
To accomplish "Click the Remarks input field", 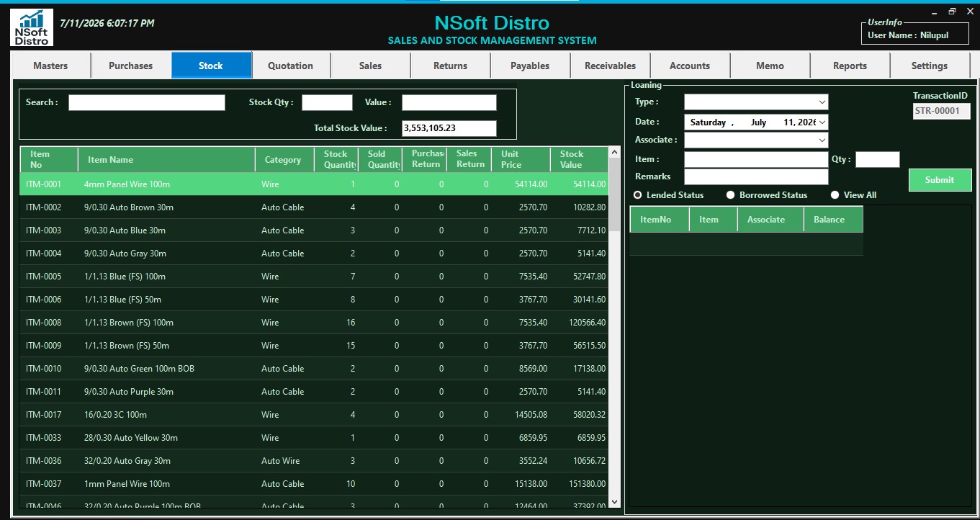I will point(756,176).
